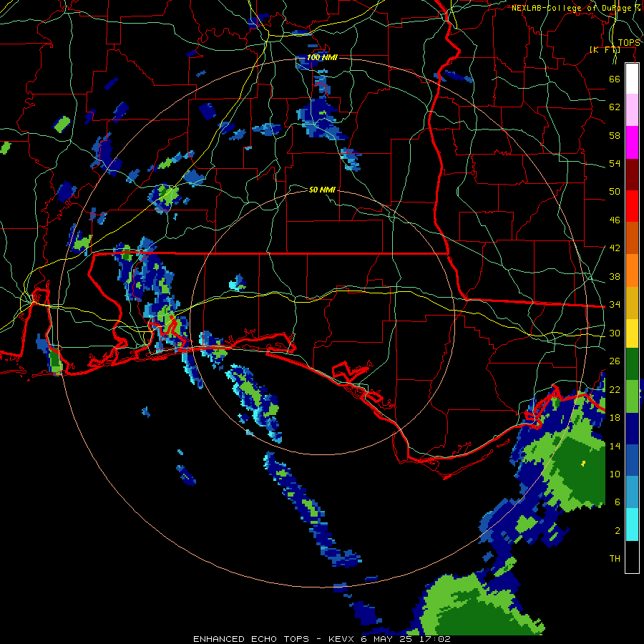This screenshot has height=644, width=644.
Task: Pick the bright yellow legend swatch
Action: [632, 333]
